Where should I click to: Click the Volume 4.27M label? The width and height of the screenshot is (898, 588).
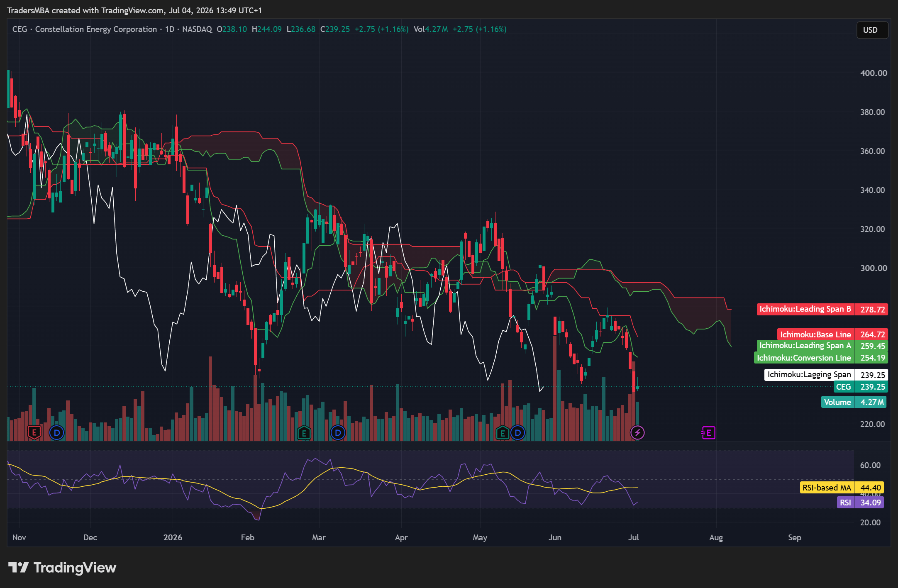pos(854,402)
